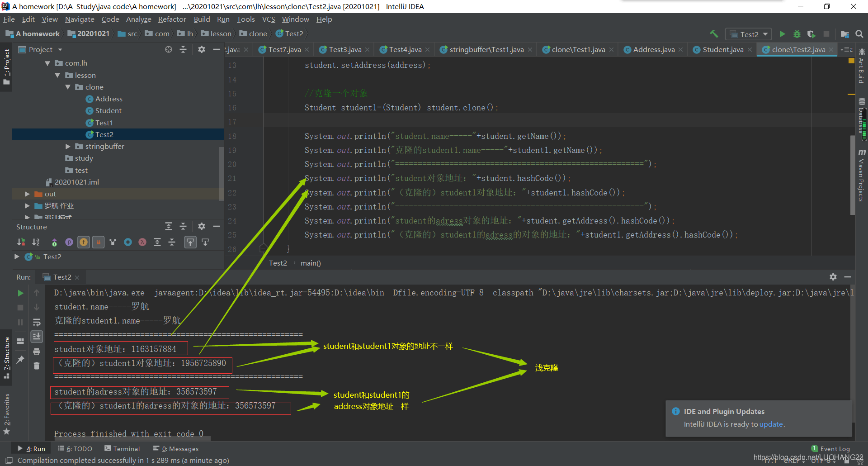868x466 pixels.
Task: Expand the out folder
Action: (x=27, y=194)
